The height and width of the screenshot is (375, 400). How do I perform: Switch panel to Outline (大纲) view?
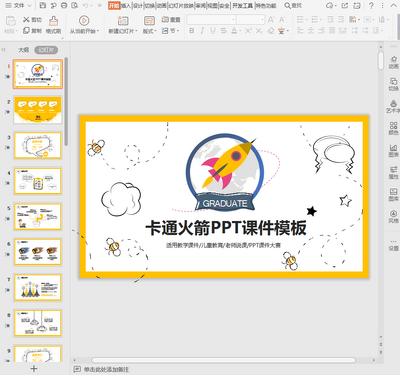pyautogui.click(x=23, y=50)
